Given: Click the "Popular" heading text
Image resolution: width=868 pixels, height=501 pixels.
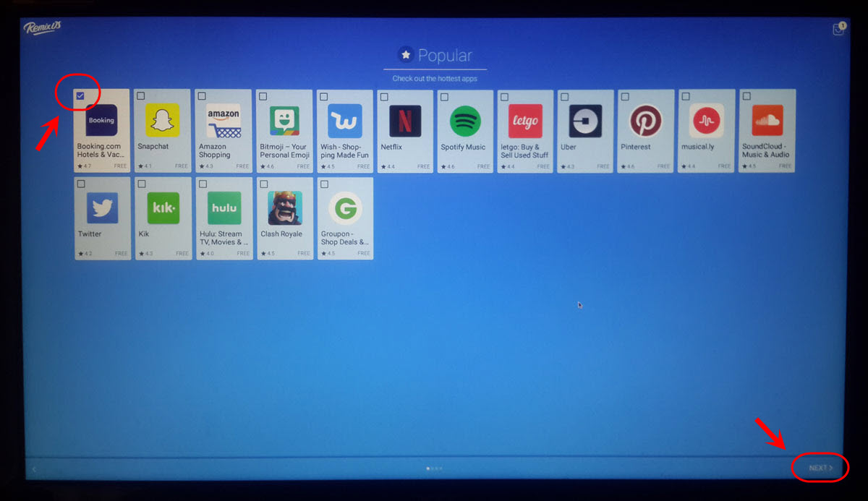Looking at the screenshot, I should pos(445,56).
